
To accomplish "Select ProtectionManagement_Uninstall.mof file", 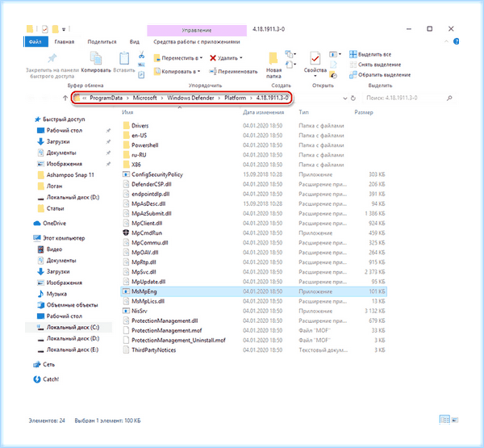I will (178, 340).
